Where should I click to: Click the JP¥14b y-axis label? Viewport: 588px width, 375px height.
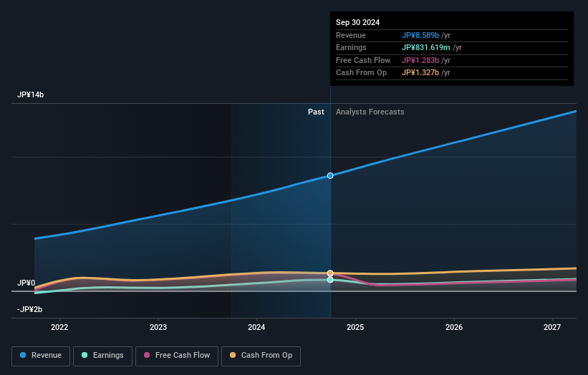(x=30, y=94)
